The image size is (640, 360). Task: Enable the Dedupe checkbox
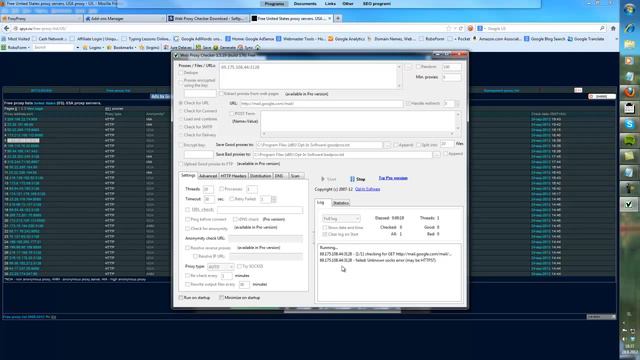181,73
